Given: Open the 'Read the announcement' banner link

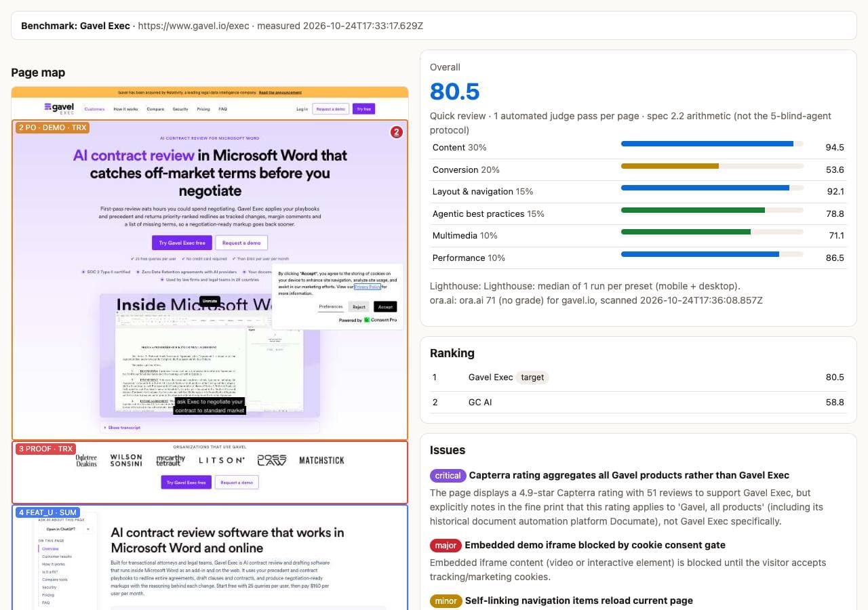Looking at the screenshot, I should pyautogui.click(x=280, y=93).
